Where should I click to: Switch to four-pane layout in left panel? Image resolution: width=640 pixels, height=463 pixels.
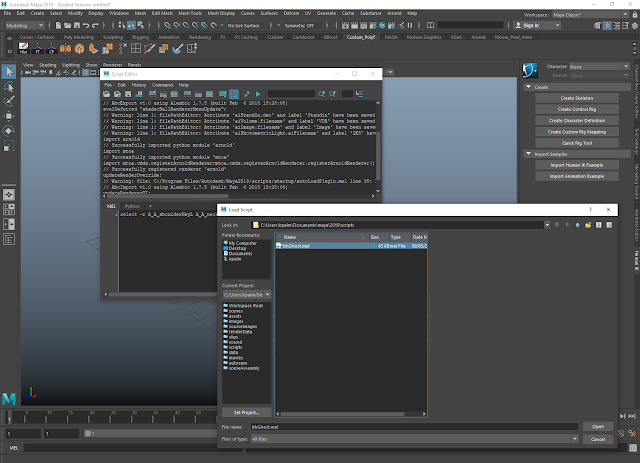pos(9,209)
